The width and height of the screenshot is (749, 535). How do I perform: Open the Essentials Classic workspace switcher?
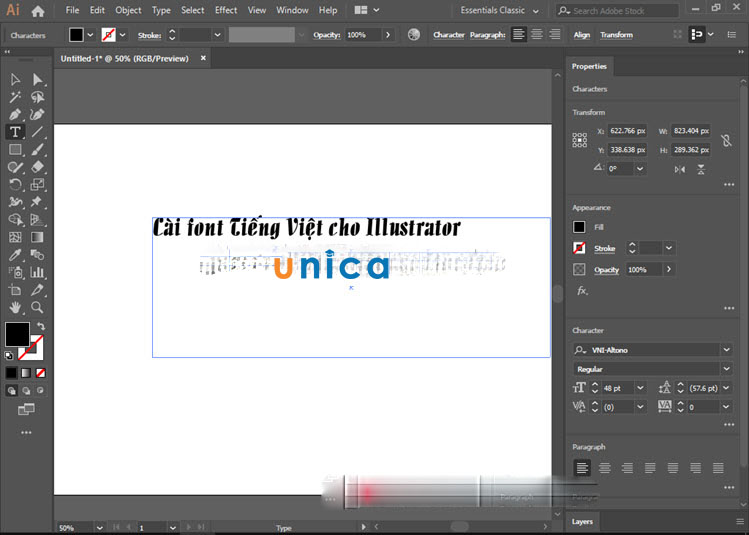498,11
